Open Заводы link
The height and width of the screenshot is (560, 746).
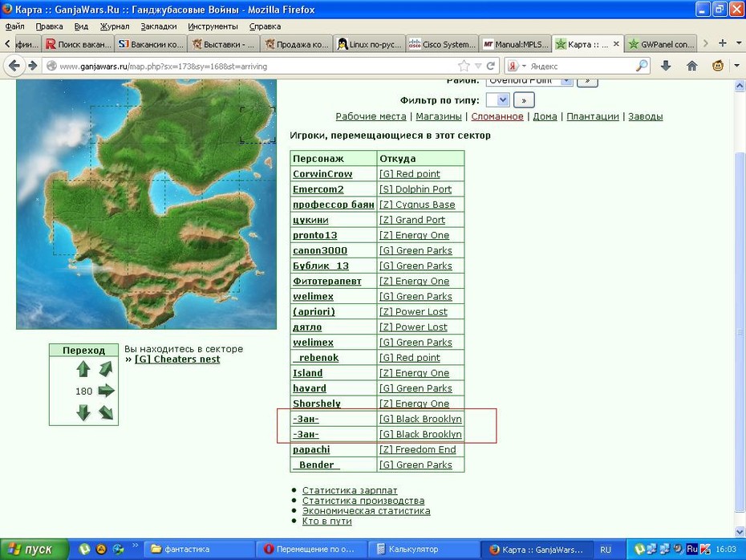(x=645, y=116)
